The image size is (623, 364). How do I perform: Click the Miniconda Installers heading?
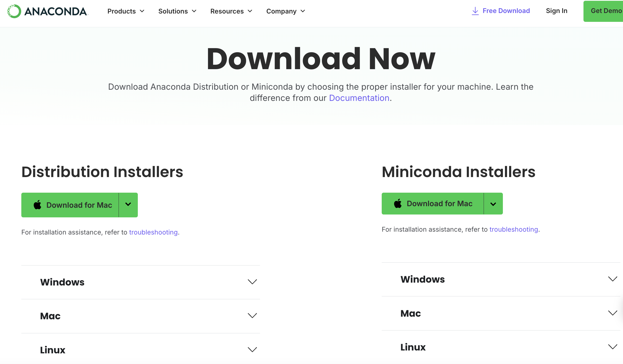pos(458,172)
